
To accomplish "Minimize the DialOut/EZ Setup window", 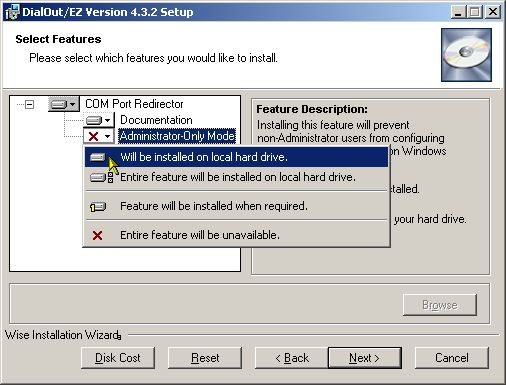I will [x=459, y=12].
